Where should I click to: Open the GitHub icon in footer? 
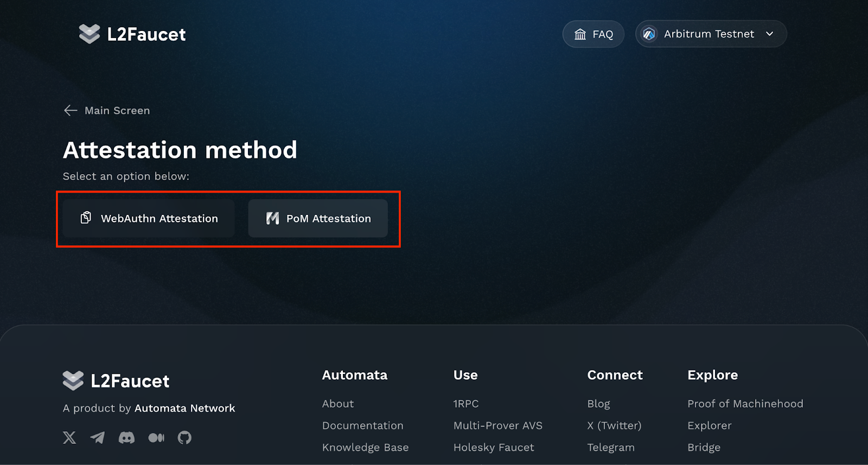pyautogui.click(x=184, y=437)
